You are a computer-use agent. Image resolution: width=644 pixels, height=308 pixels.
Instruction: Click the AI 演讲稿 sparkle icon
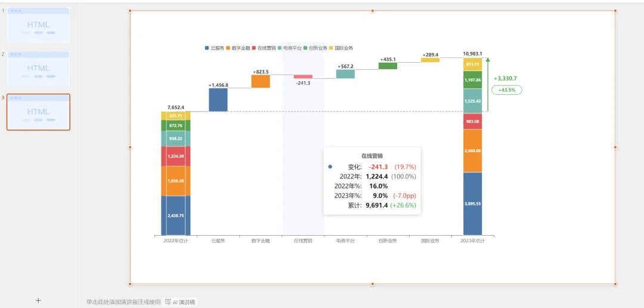tap(168, 302)
